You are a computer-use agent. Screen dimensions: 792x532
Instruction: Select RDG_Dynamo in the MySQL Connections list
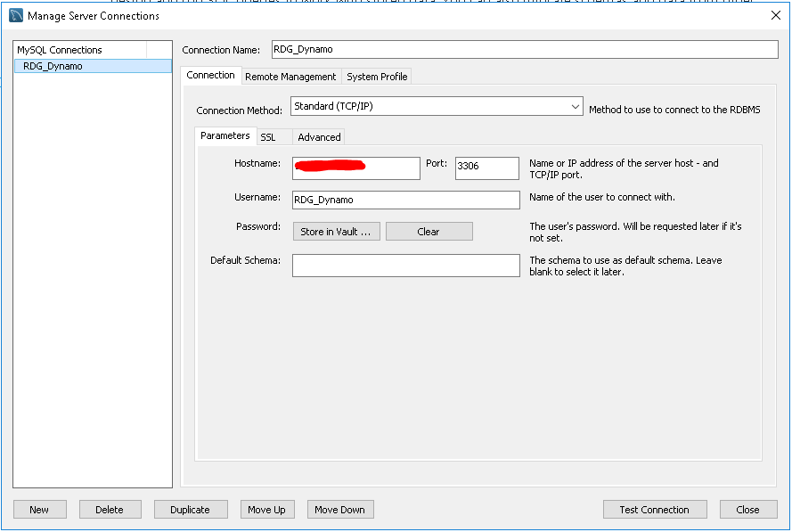93,66
